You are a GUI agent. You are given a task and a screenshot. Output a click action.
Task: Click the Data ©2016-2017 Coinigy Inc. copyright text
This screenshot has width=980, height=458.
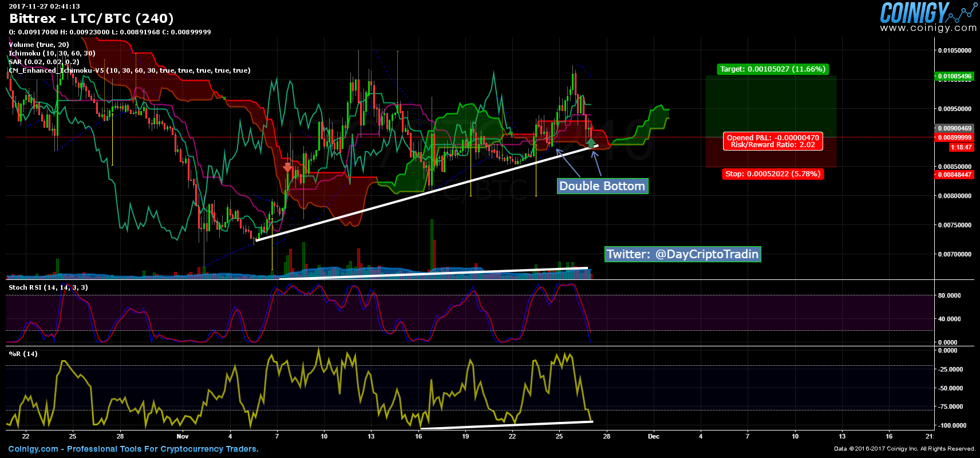coord(904,449)
